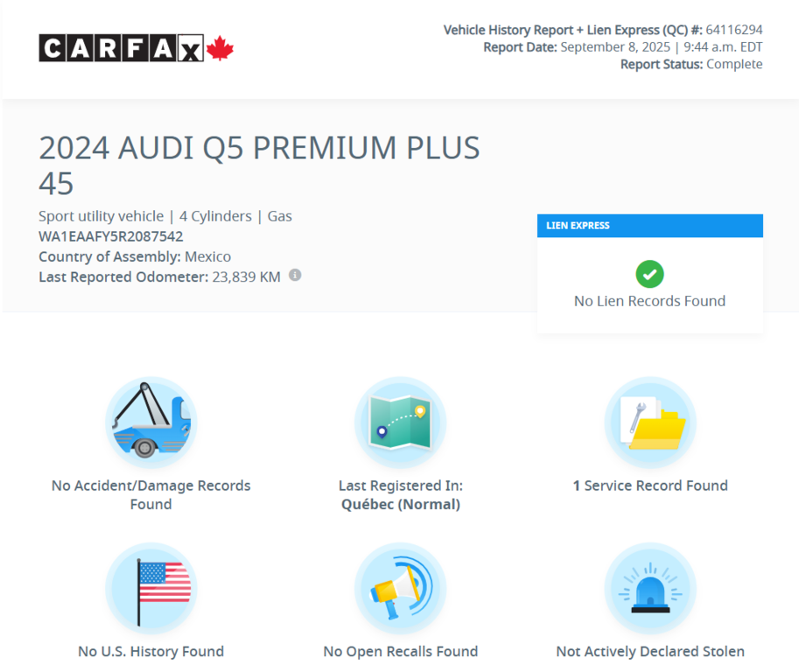Select the megaphone recalls icon
This screenshot has width=799, height=672.
click(400, 588)
